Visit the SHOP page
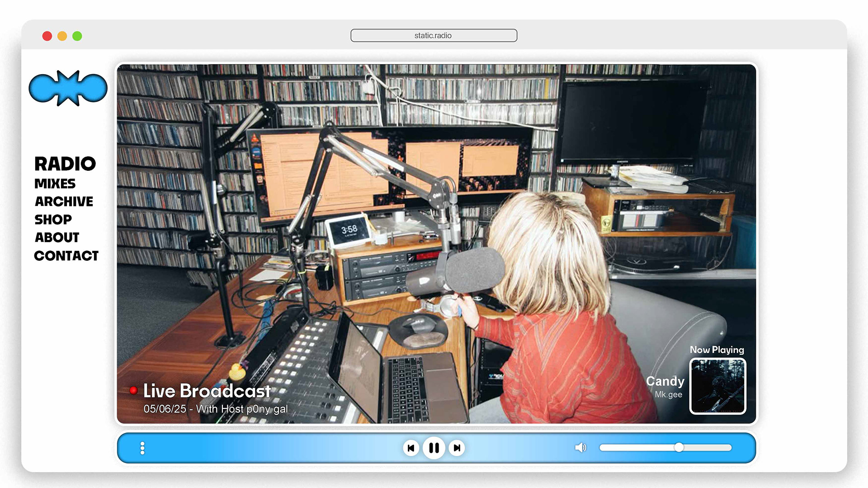The width and height of the screenshot is (868, 488). coord(53,220)
